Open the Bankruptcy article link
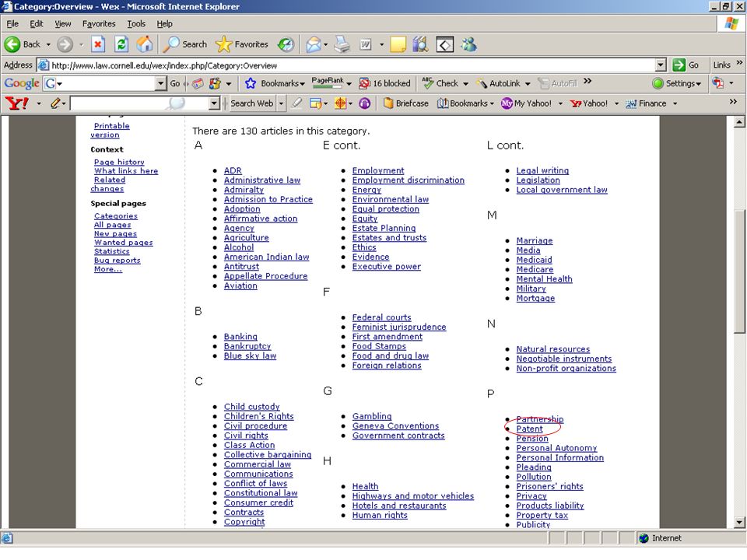Screen dimensions: 747x560 247,346
